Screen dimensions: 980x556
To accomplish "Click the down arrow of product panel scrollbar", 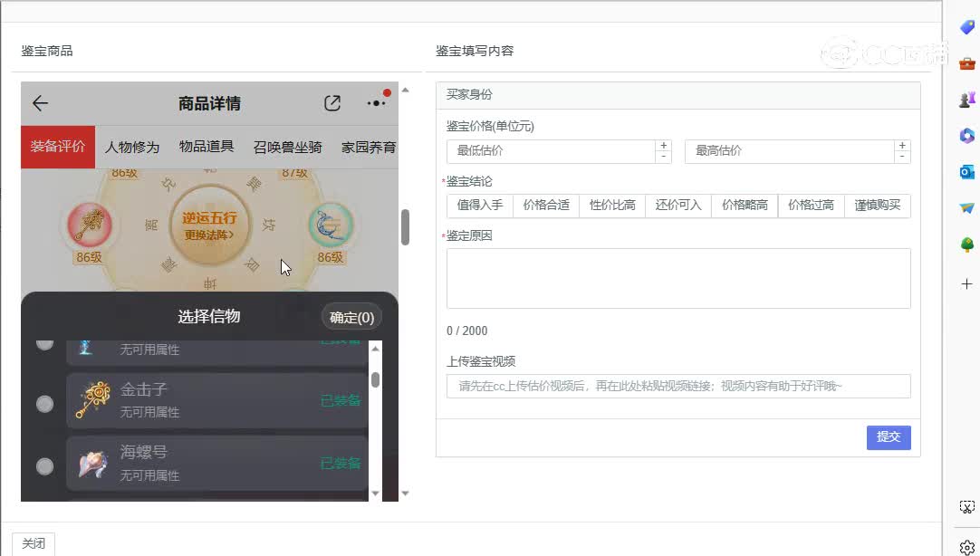I will (x=405, y=494).
